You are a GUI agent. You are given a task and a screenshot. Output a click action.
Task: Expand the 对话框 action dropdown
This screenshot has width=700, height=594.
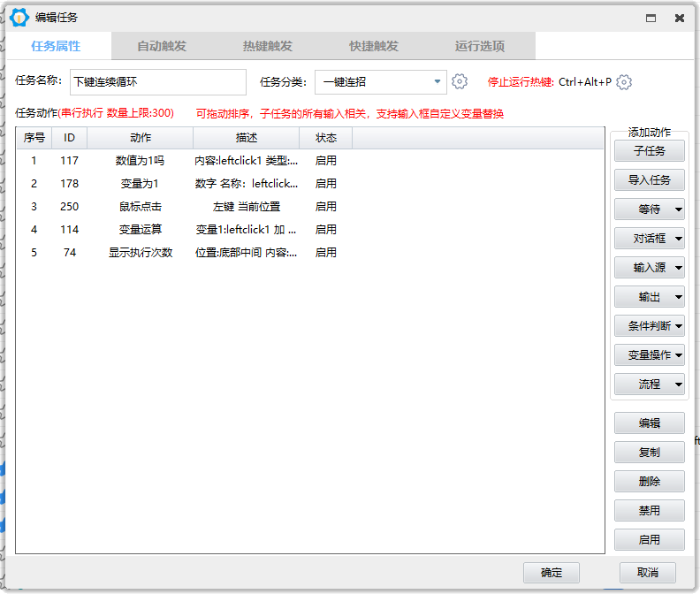pos(678,239)
